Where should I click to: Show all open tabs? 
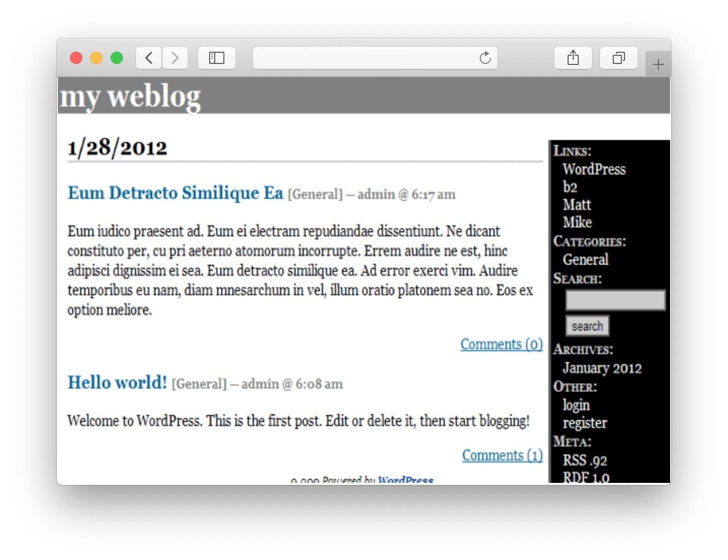click(x=618, y=58)
